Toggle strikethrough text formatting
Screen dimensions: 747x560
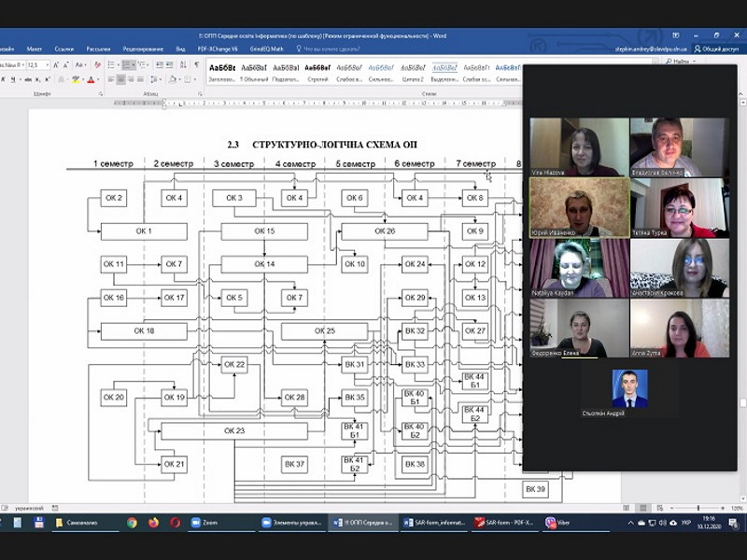coord(28,79)
